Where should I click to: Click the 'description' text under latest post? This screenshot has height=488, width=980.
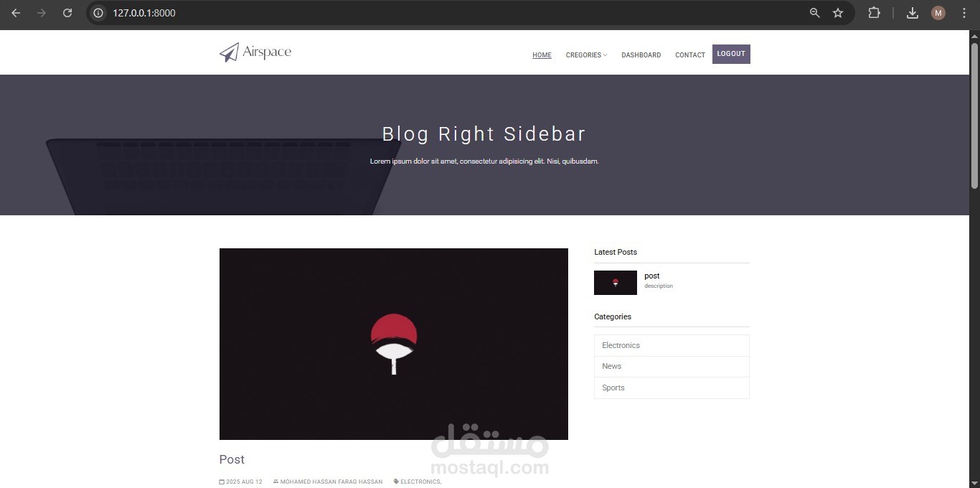[659, 286]
